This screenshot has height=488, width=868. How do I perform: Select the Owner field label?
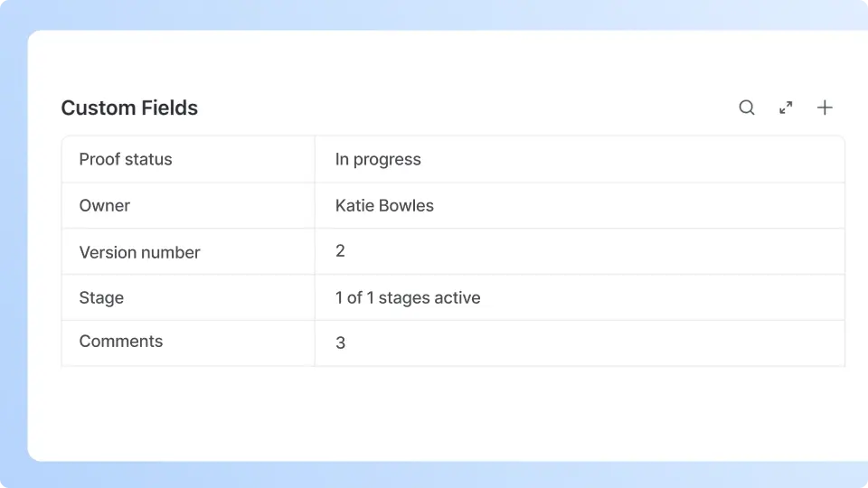point(105,205)
